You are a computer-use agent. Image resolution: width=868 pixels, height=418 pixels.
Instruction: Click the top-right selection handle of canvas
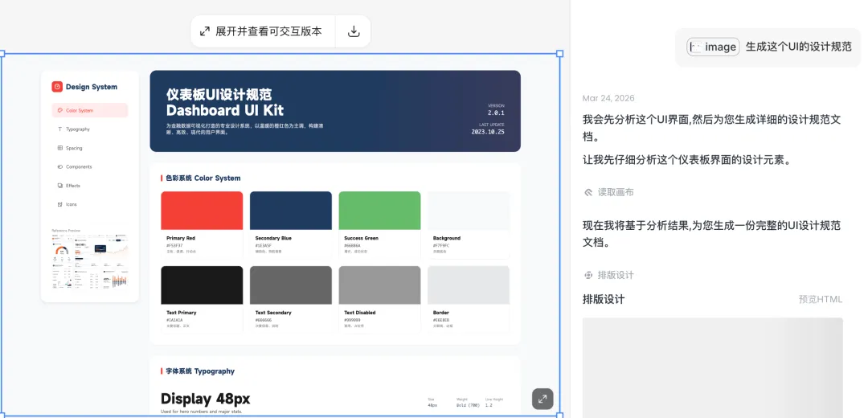pos(559,54)
